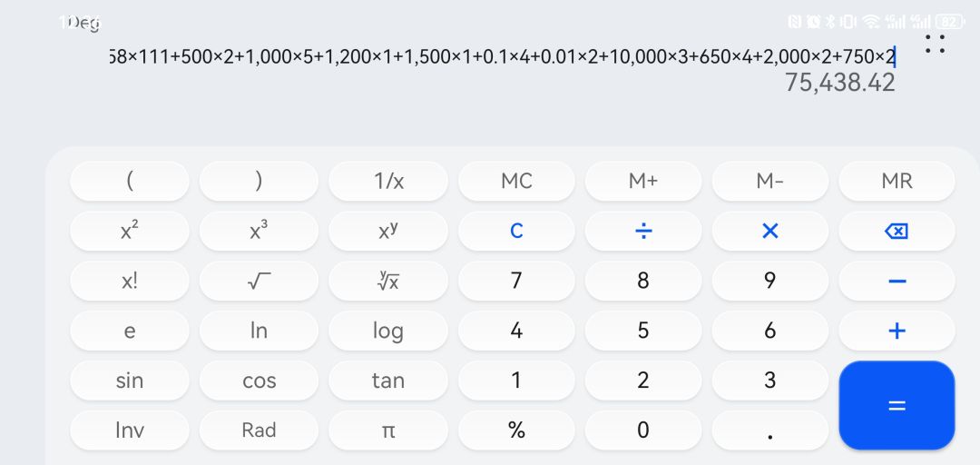Tap the x squared key
Viewport: 980px width, 465px height.
(130, 231)
